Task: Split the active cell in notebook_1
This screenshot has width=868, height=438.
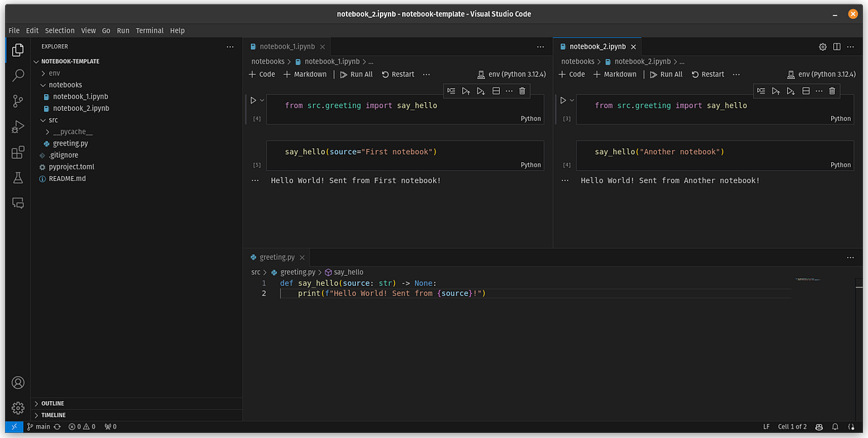Action: (x=495, y=90)
